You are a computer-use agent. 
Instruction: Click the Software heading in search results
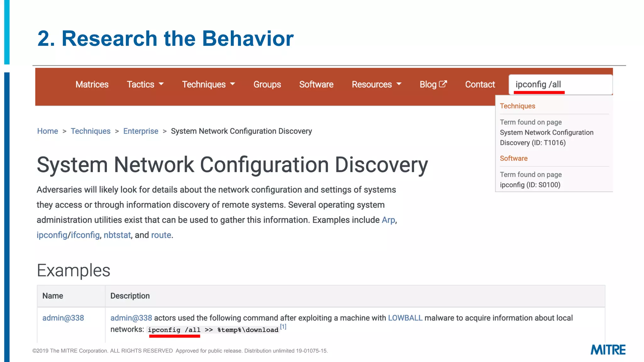tap(514, 158)
